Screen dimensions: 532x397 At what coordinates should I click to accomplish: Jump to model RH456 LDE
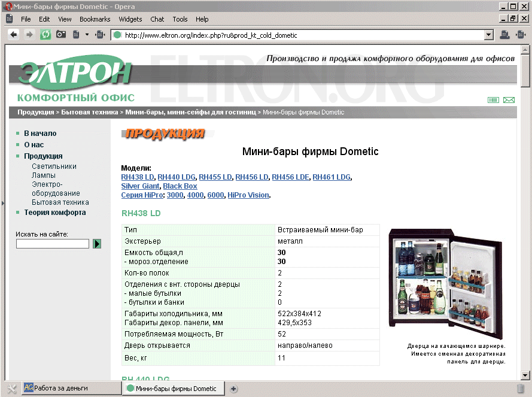(290, 177)
